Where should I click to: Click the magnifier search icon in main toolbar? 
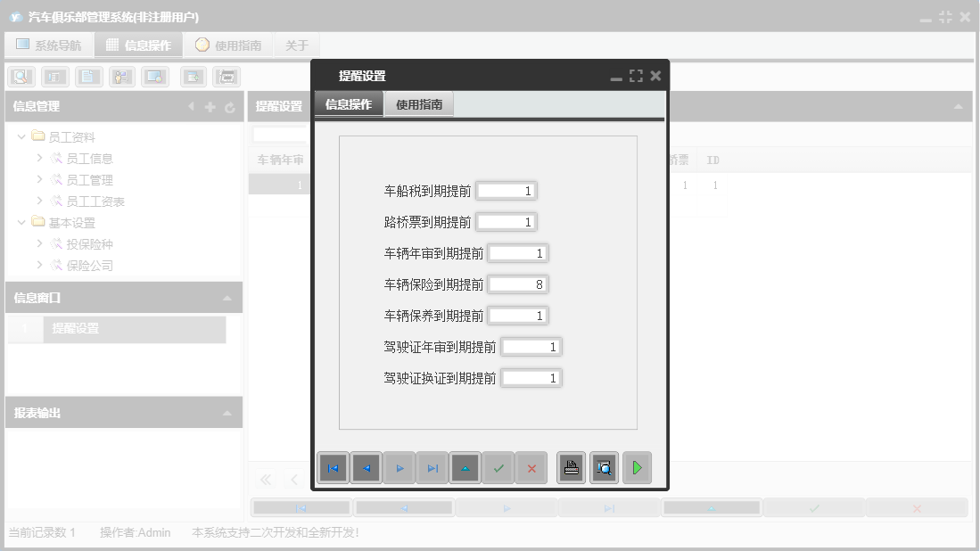click(21, 77)
